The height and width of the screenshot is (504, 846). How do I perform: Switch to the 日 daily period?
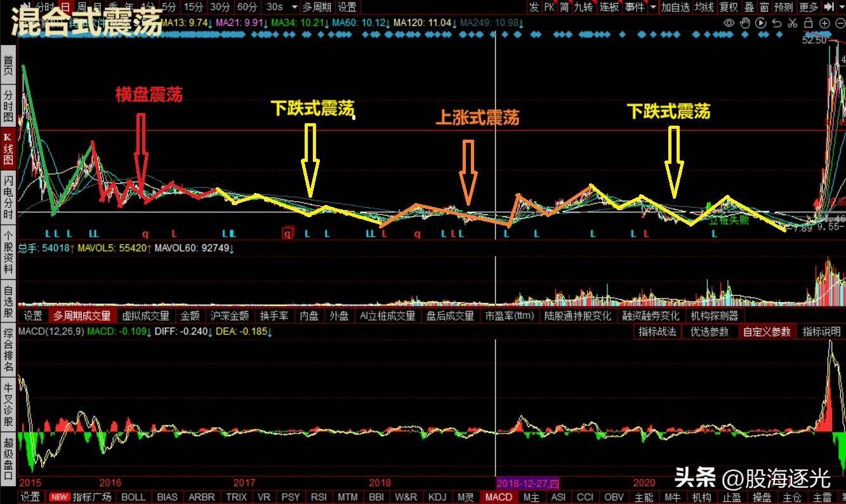pos(64,7)
